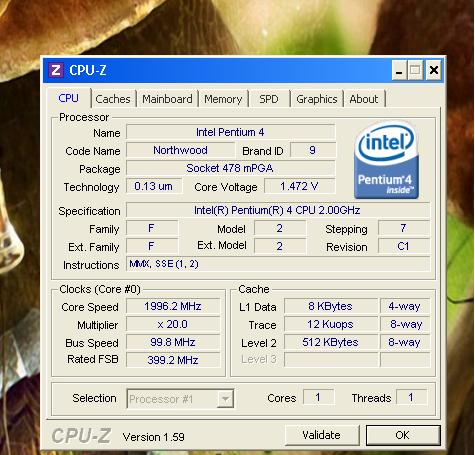The image size is (475, 455).
Task: Click the Threads count field
Action: click(411, 397)
